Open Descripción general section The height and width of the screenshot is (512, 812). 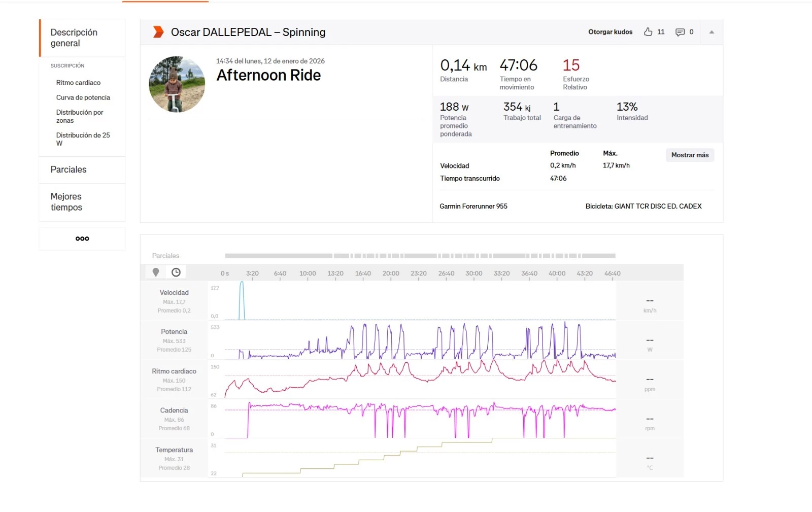(x=83, y=38)
